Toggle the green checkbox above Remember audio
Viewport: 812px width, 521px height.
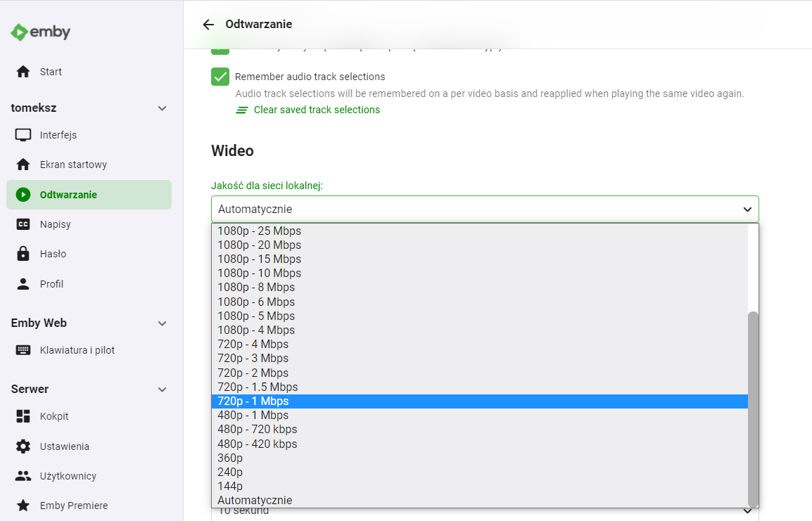[x=220, y=46]
